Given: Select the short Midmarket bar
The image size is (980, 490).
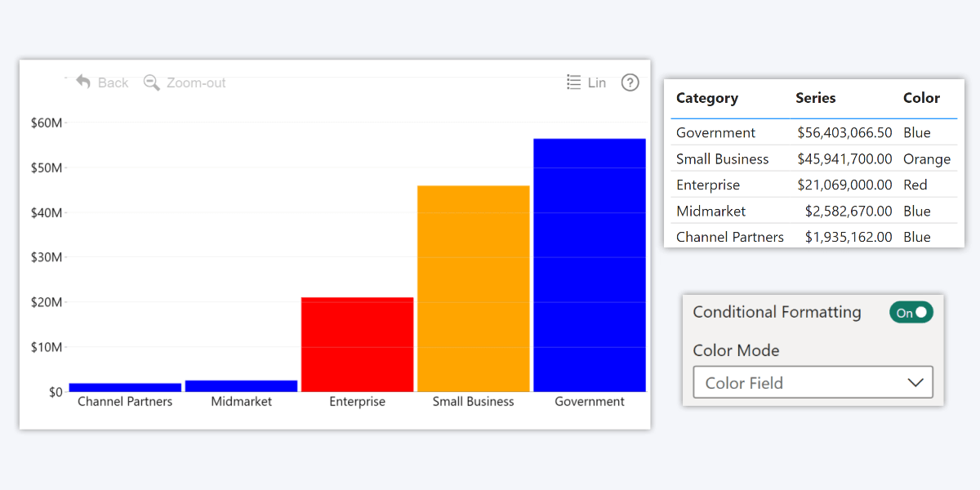Looking at the screenshot, I should [241, 386].
